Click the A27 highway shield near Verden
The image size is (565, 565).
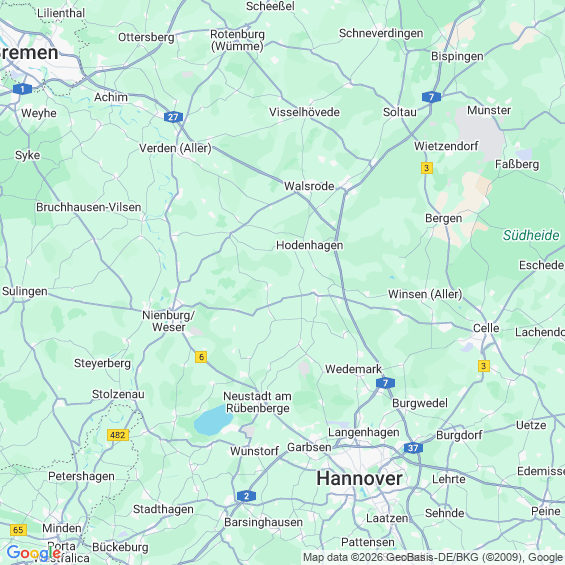click(173, 117)
